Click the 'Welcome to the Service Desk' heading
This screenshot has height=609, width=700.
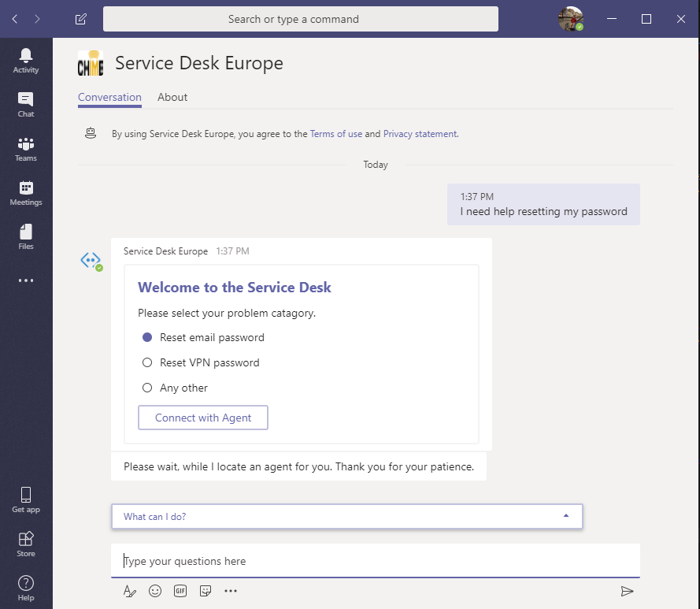point(235,288)
